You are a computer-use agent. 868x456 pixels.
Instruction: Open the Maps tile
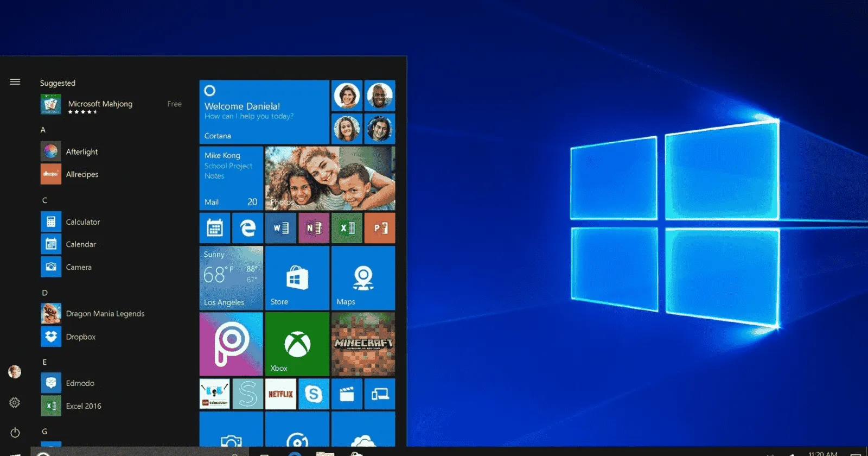click(363, 278)
